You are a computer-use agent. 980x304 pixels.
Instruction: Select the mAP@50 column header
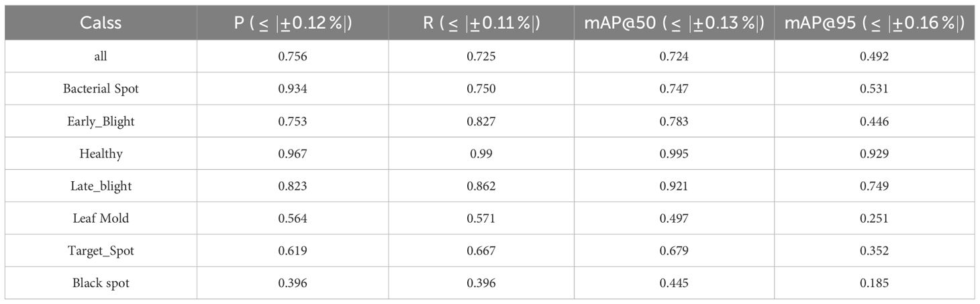pos(673,22)
